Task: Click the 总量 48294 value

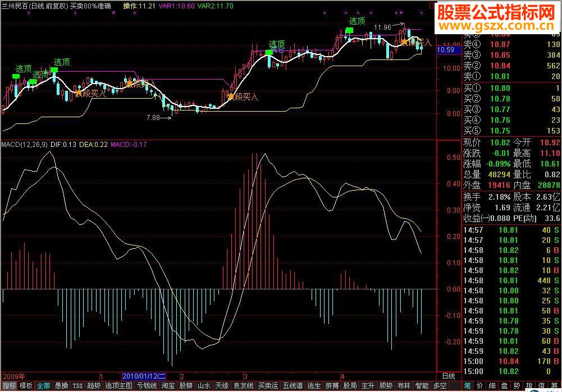Action: (x=499, y=175)
